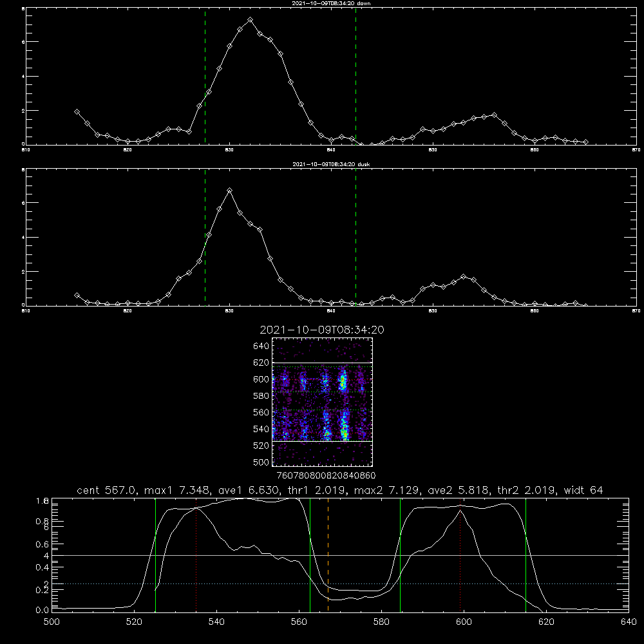The width and height of the screenshot is (644, 644).
Task: Select heat map y-axis label "520"
Action: coord(261,446)
